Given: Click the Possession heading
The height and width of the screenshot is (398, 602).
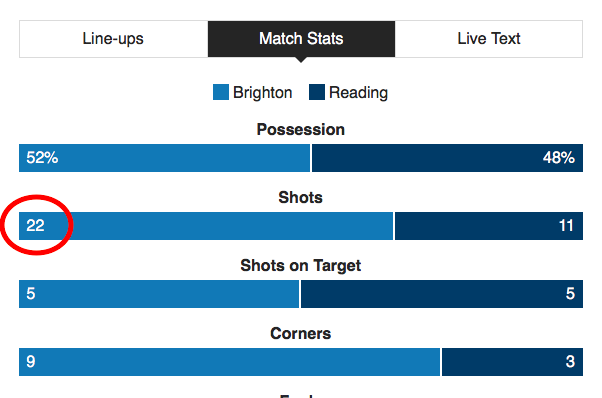Looking at the screenshot, I should pyautogui.click(x=301, y=129).
